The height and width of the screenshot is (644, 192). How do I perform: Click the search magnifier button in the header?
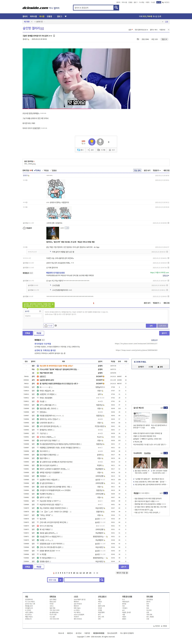click(116, 7)
